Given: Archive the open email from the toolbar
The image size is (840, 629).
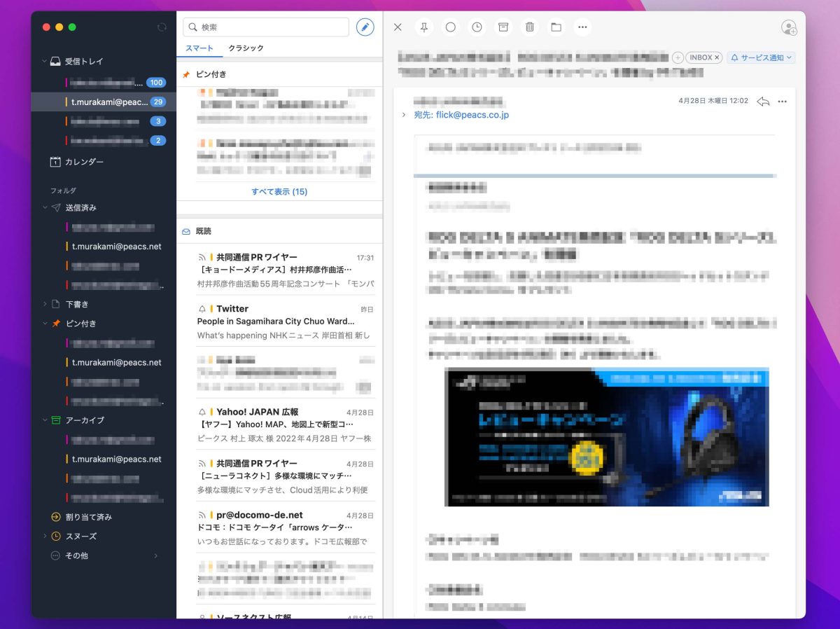Looking at the screenshot, I should [x=503, y=27].
